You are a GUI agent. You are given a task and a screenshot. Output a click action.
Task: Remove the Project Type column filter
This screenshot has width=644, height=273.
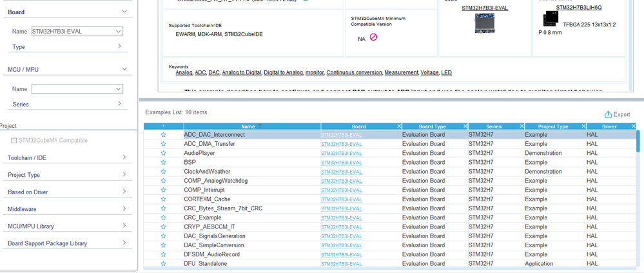583,126
